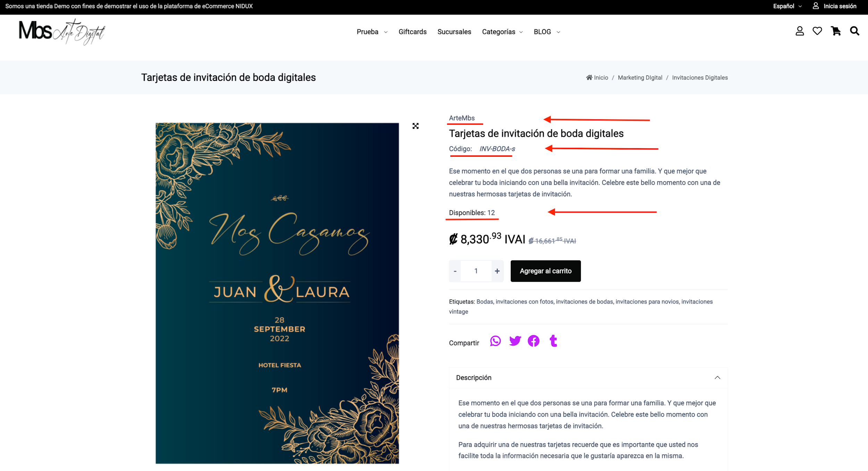The width and height of the screenshot is (868, 471).
Task: Open the user account icon
Action: click(x=800, y=31)
